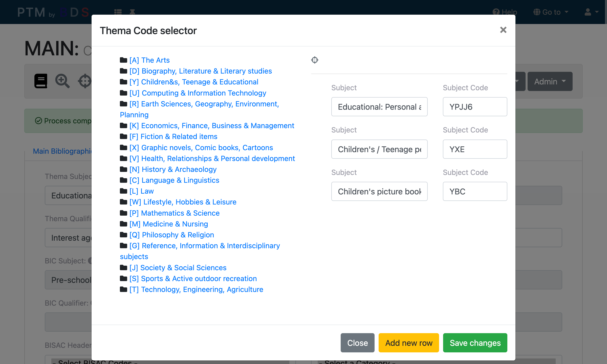Click the folder icon next to [A] The Arts
Viewport: 607px width, 364px height.
click(123, 60)
